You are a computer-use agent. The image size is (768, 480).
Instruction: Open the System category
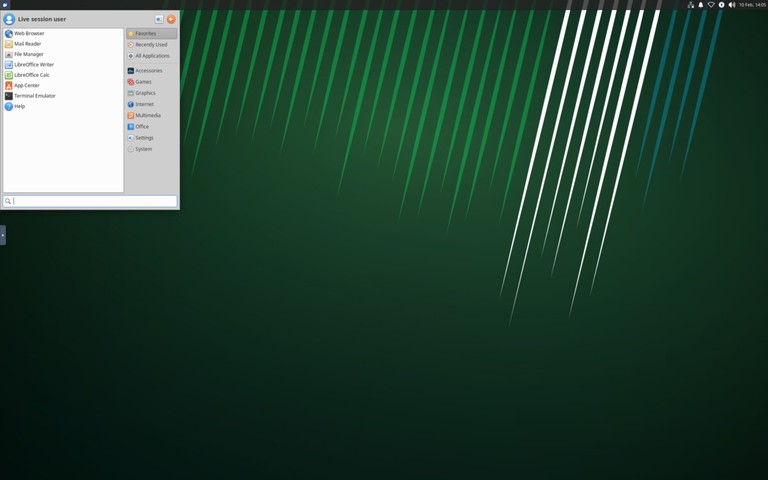[x=151, y=149]
